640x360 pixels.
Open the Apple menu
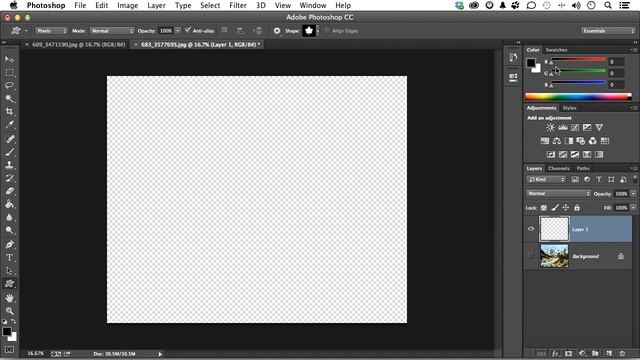(13, 5)
